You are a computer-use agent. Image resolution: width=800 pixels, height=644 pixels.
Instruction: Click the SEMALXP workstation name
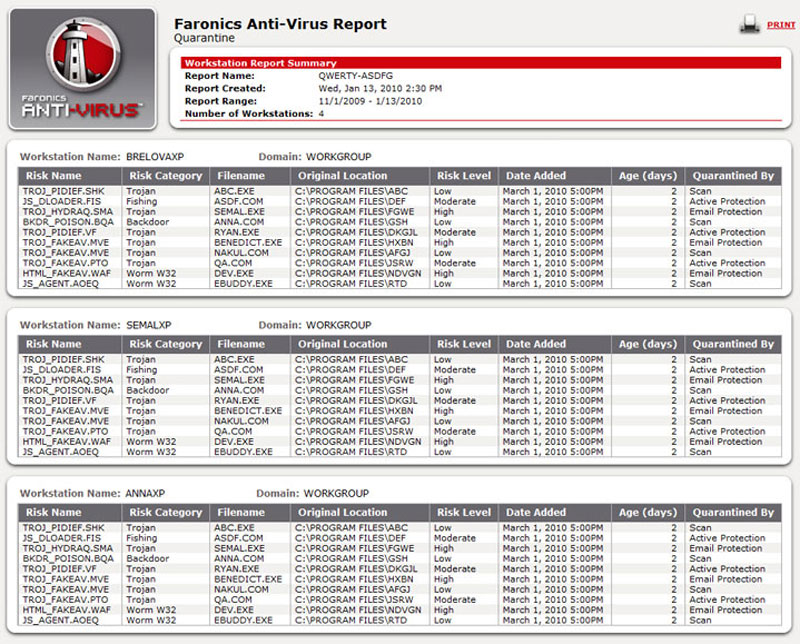click(x=149, y=325)
